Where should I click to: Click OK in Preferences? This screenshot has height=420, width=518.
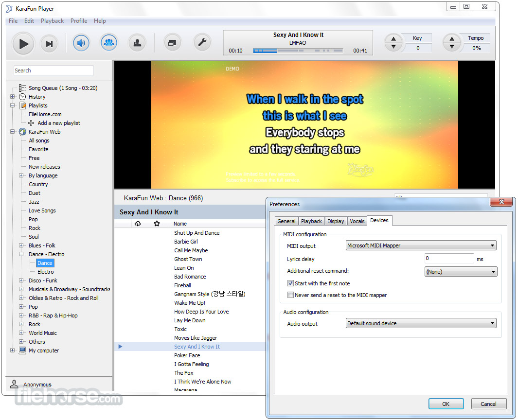click(446, 404)
